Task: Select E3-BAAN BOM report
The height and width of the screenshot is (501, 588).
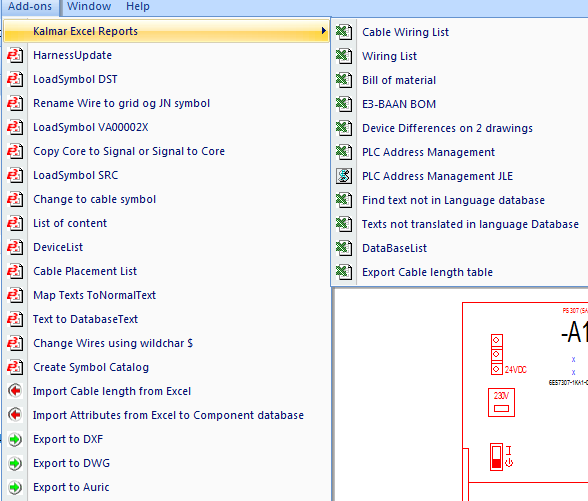Action: tap(460, 104)
